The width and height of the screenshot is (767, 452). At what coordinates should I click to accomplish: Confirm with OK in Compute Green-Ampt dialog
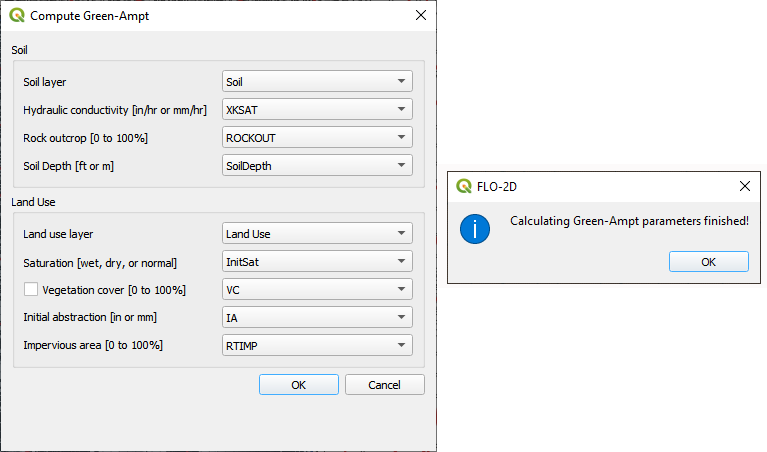pyautogui.click(x=298, y=385)
